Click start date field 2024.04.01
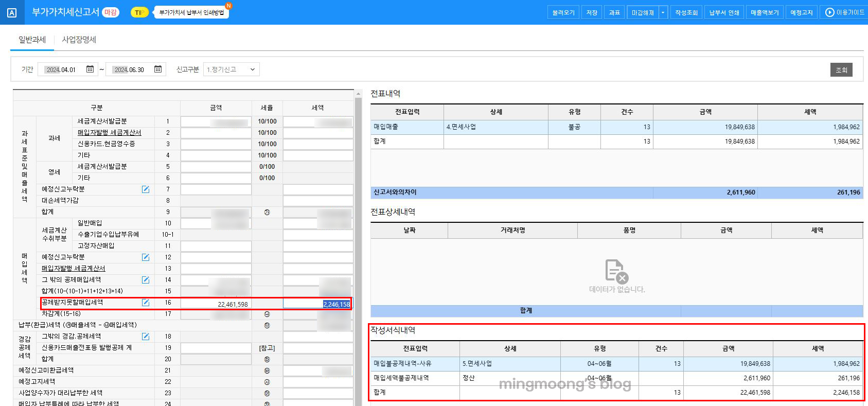This screenshot has height=406, width=868. tap(61, 69)
